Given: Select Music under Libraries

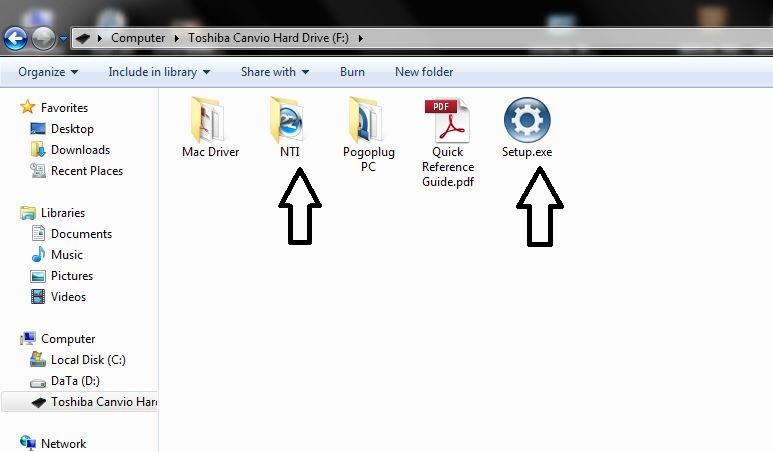Looking at the screenshot, I should [67, 255].
